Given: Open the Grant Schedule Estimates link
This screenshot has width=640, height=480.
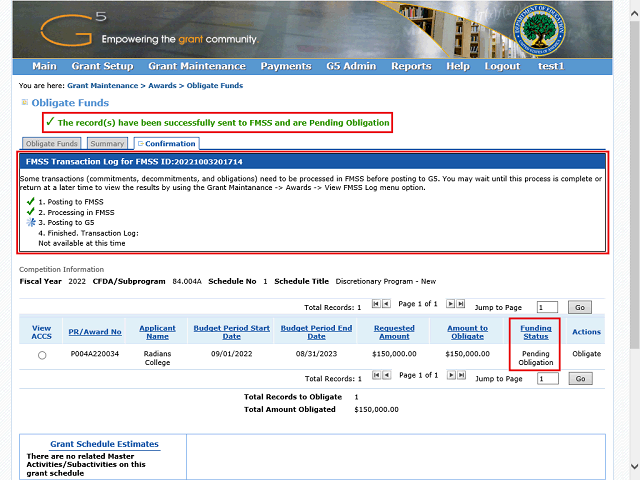Looking at the screenshot, I should pyautogui.click(x=104, y=444).
